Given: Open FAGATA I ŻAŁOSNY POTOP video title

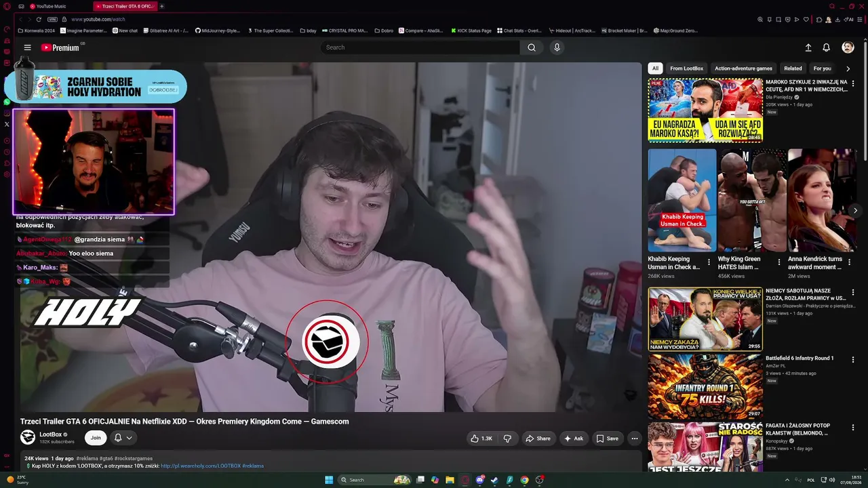Looking at the screenshot, I should pos(798,429).
